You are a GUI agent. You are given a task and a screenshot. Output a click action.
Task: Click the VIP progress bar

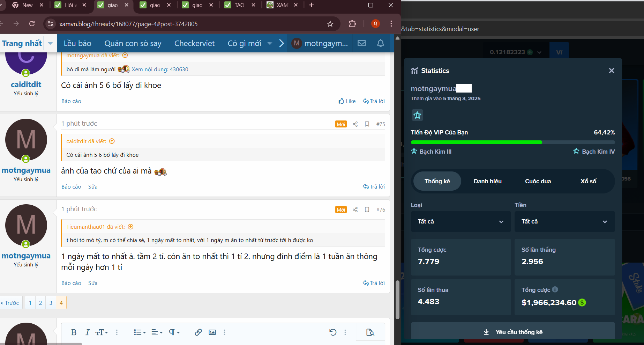point(512,142)
